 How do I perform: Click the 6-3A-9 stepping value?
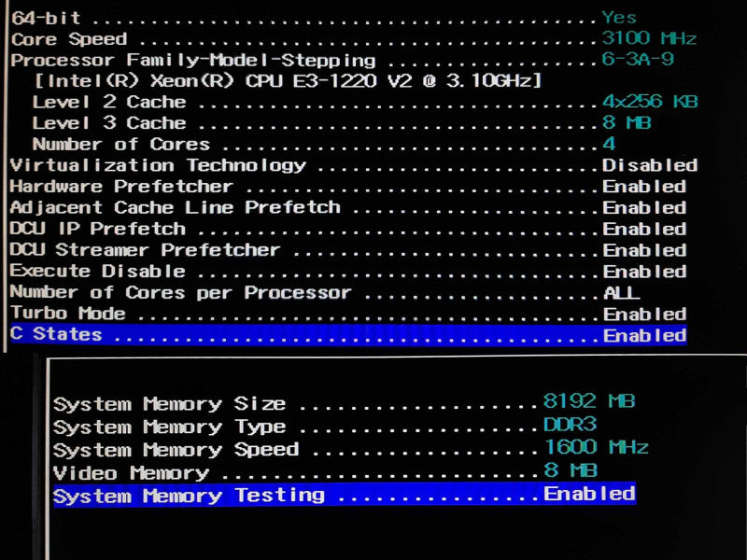tap(638, 59)
